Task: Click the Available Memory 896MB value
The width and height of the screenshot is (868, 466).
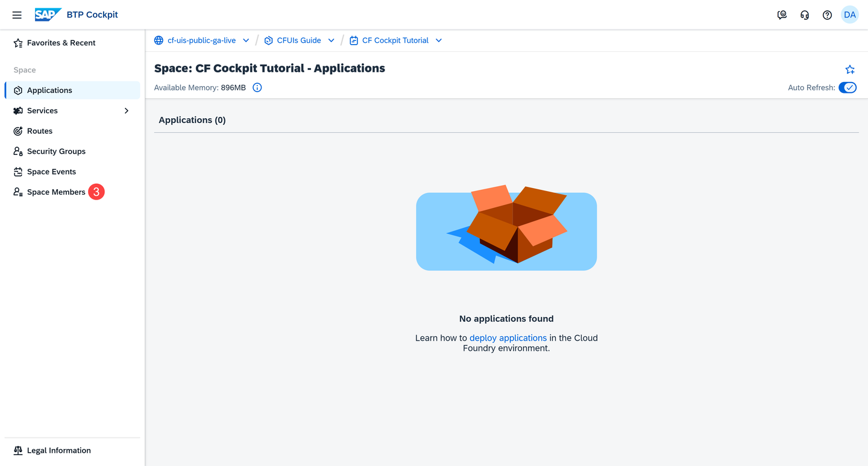Action: coord(233,87)
